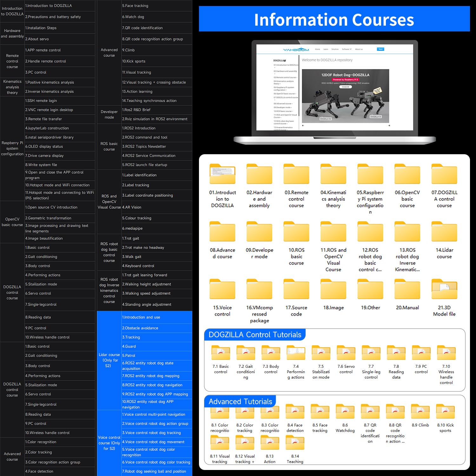
Task: Open the Software dropdown in the Yahboom navbar
Action: click(x=347, y=49)
